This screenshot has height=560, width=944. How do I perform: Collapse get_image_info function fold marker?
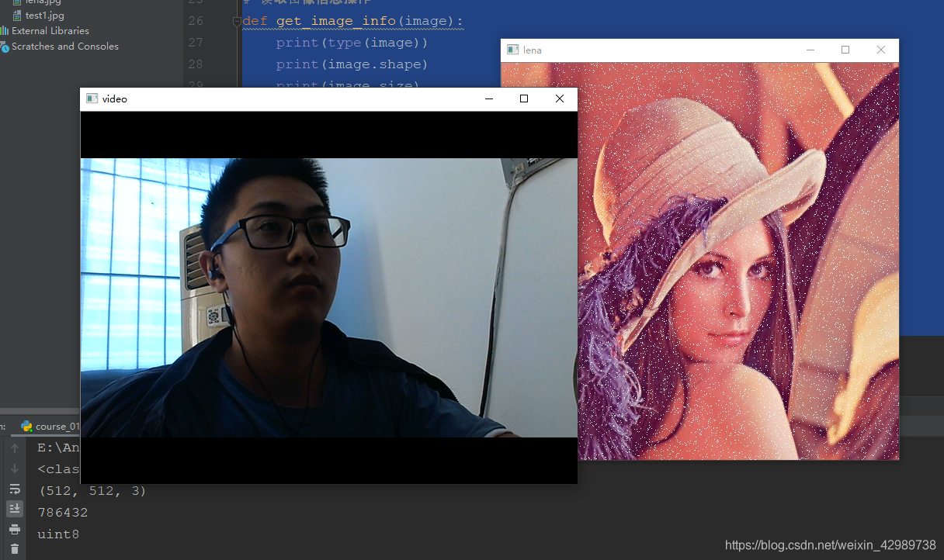(237, 22)
